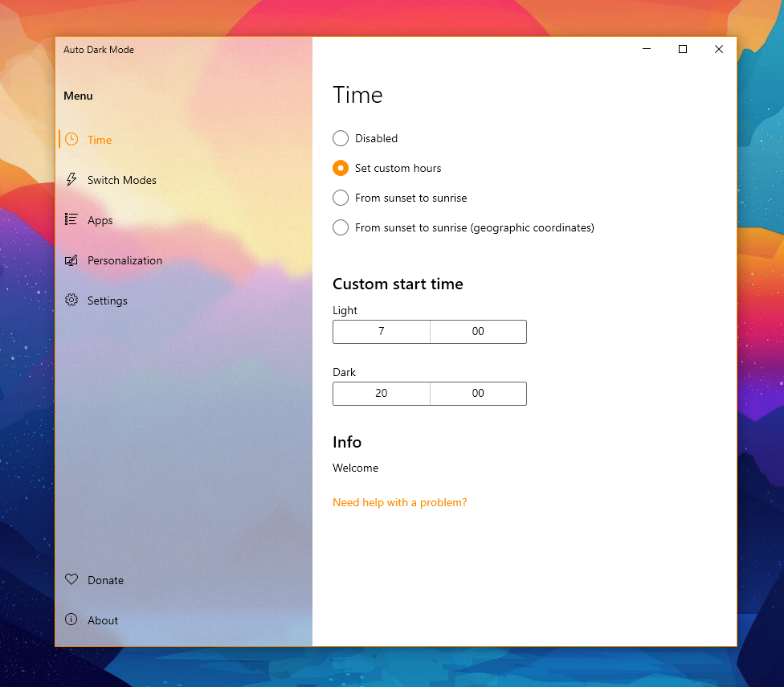
Task: Open the Apps section label
Action: (100, 220)
